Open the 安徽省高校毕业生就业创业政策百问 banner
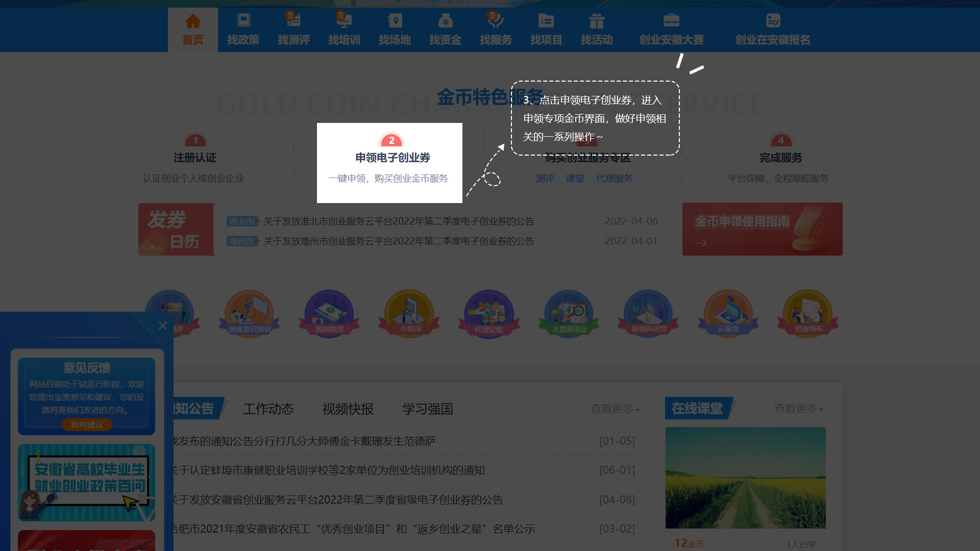The height and width of the screenshot is (551, 980). click(x=87, y=483)
